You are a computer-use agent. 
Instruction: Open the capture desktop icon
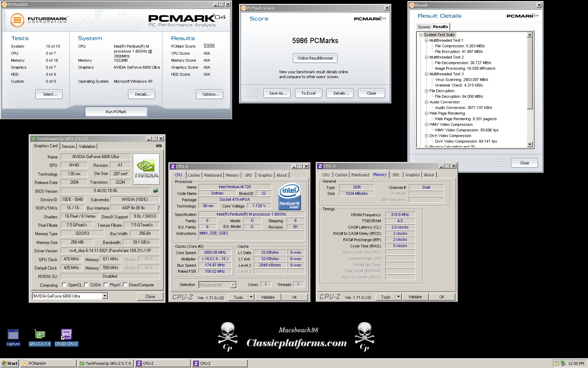pos(13,338)
